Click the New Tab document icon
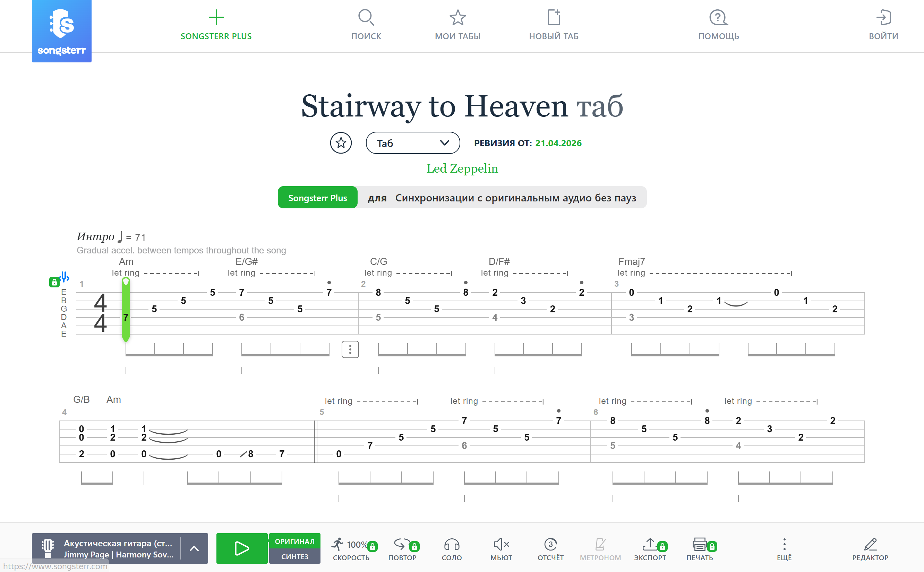The height and width of the screenshot is (572, 924). (x=554, y=17)
